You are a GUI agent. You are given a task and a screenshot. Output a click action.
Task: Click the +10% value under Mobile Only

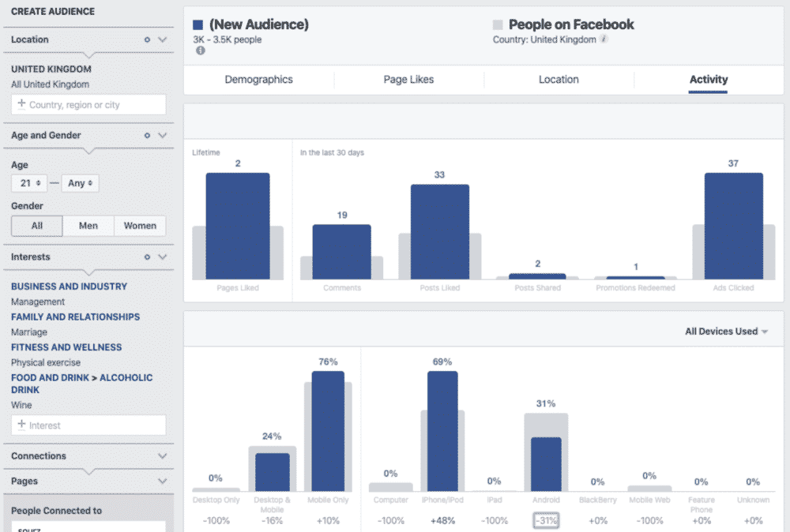click(328, 520)
